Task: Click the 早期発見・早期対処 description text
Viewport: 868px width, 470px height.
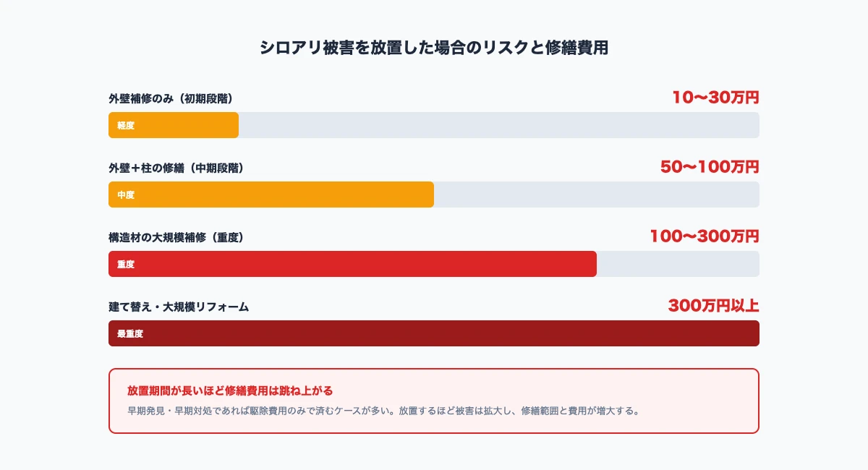Action: (x=383, y=411)
